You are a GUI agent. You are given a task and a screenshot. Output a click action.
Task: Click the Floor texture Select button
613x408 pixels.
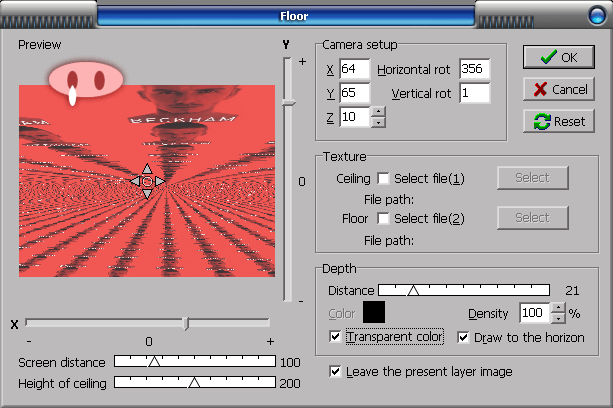(532, 218)
